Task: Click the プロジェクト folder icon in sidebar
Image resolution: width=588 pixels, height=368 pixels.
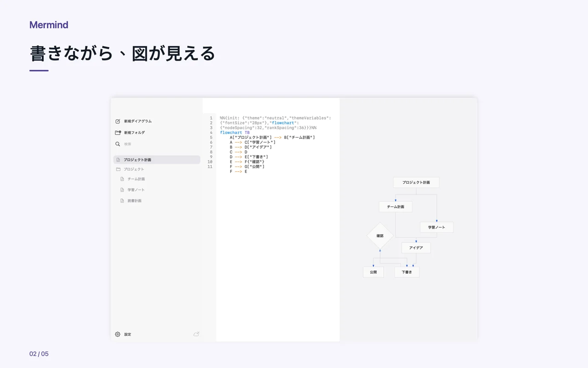Action: 118,169
